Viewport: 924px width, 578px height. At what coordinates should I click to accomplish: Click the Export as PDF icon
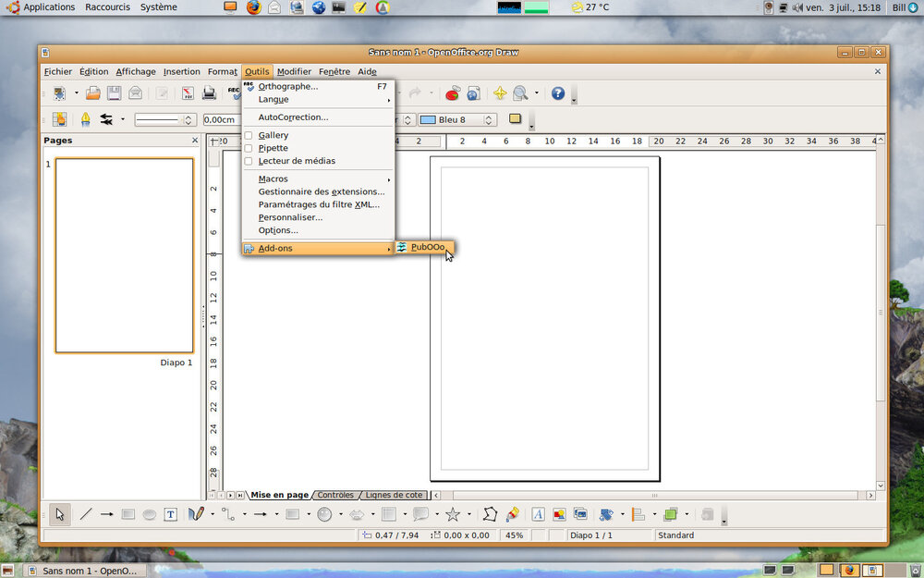pyautogui.click(x=187, y=93)
